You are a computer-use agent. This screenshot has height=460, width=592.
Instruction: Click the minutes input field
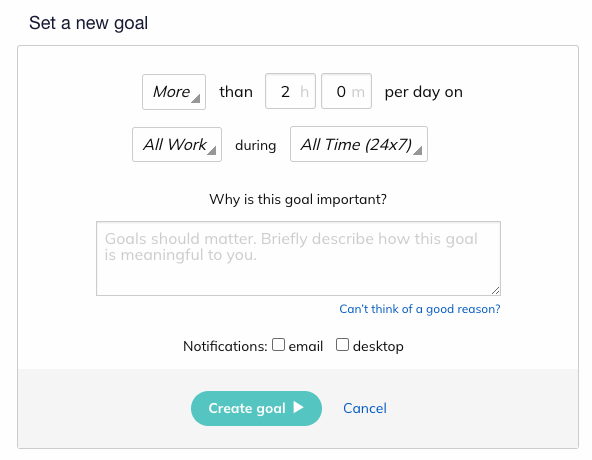pyautogui.click(x=346, y=91)
